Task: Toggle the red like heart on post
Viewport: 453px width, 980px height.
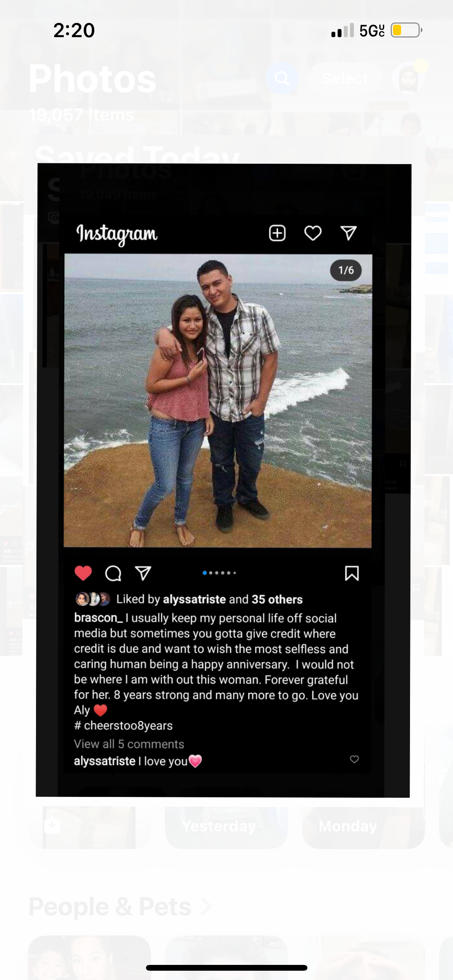Action: [x=83, y=573]
